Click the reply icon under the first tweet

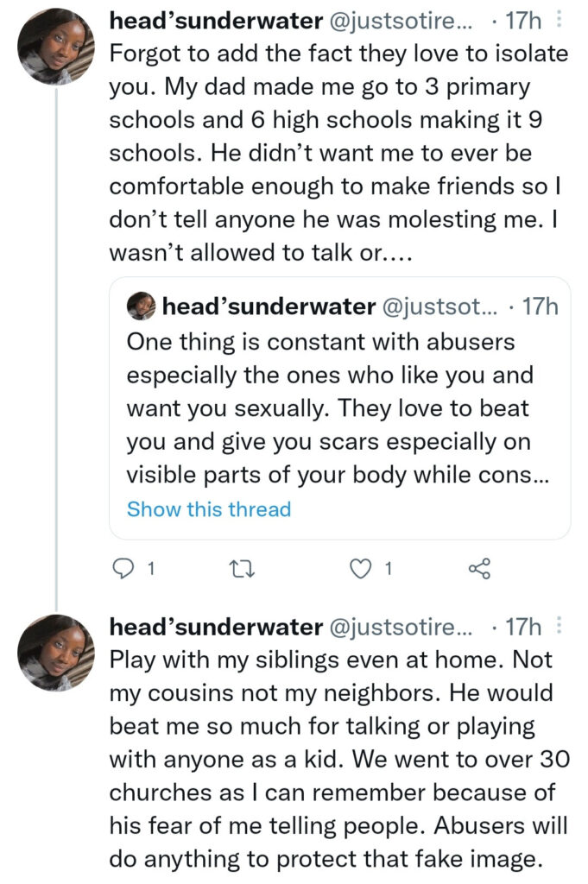[125, 568]
